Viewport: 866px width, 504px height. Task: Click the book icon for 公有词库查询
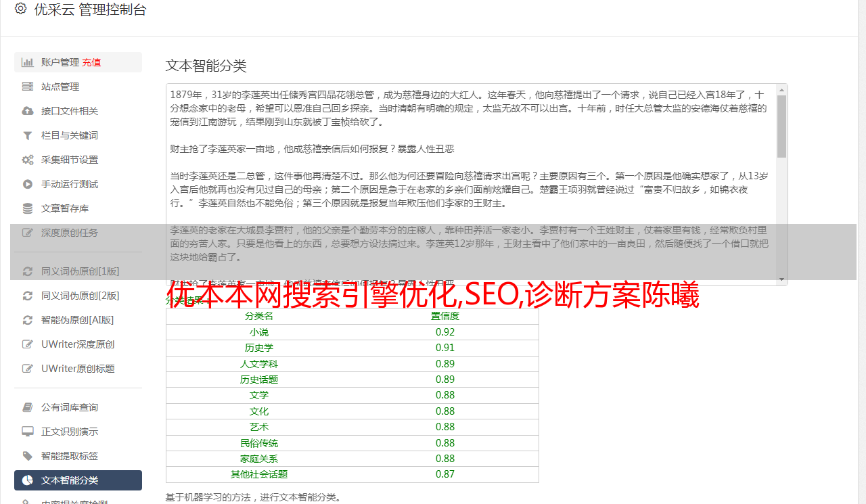click(x=28, y=407)
